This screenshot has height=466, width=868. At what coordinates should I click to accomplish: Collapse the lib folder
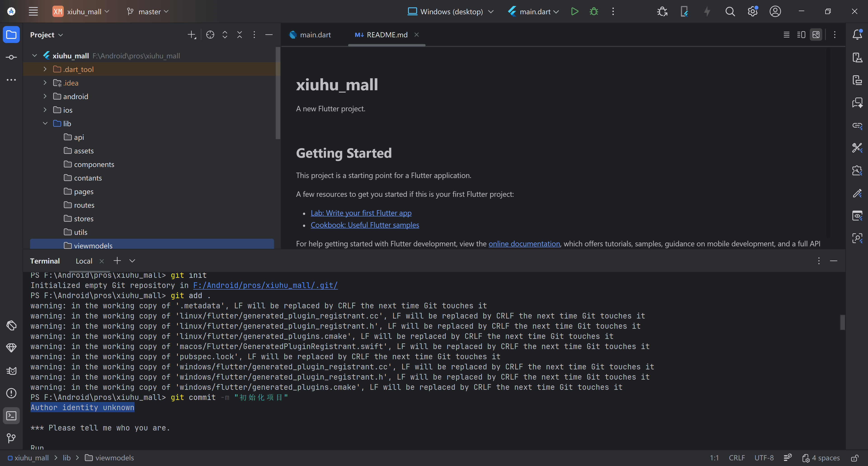pos(45,124)
